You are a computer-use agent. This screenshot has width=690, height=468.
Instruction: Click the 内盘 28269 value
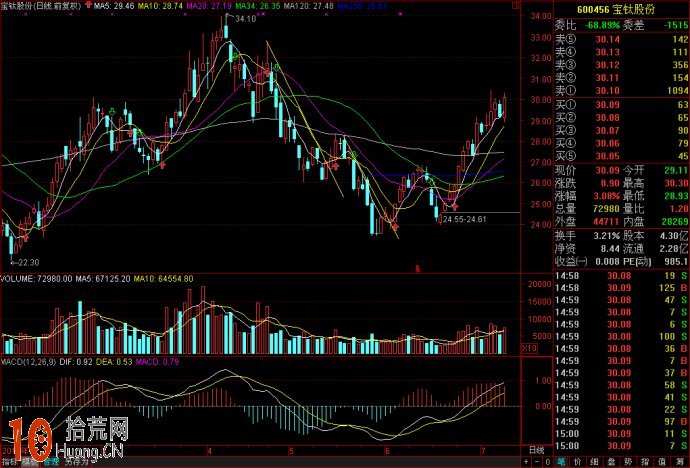pos(675,221)
